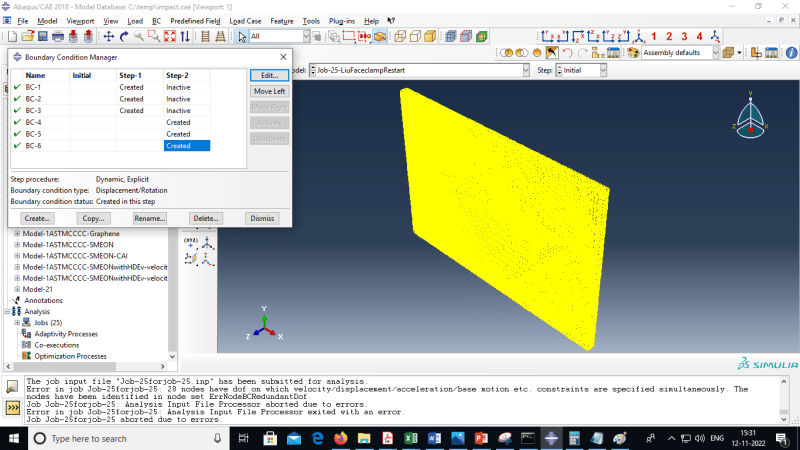Open the BC menu

(156, 21)
